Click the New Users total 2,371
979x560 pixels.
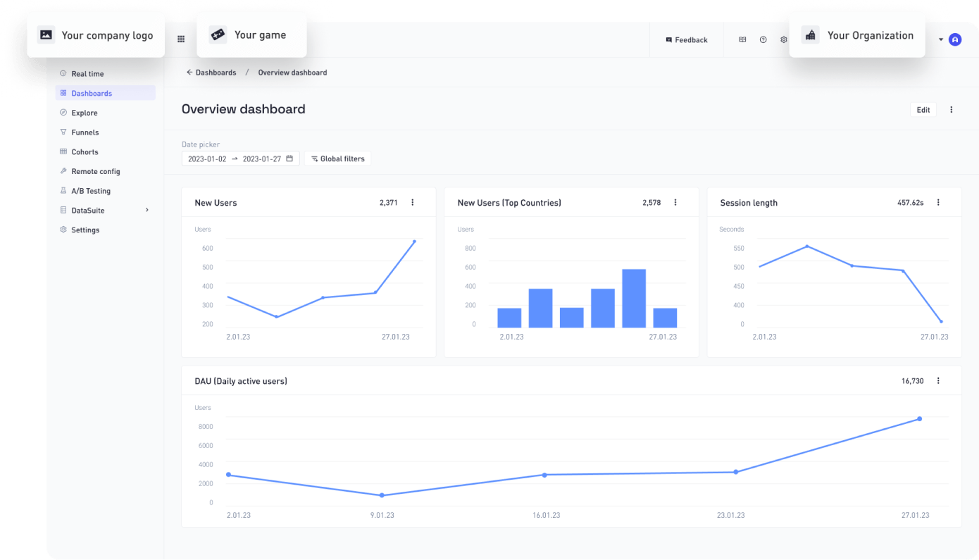389,203
